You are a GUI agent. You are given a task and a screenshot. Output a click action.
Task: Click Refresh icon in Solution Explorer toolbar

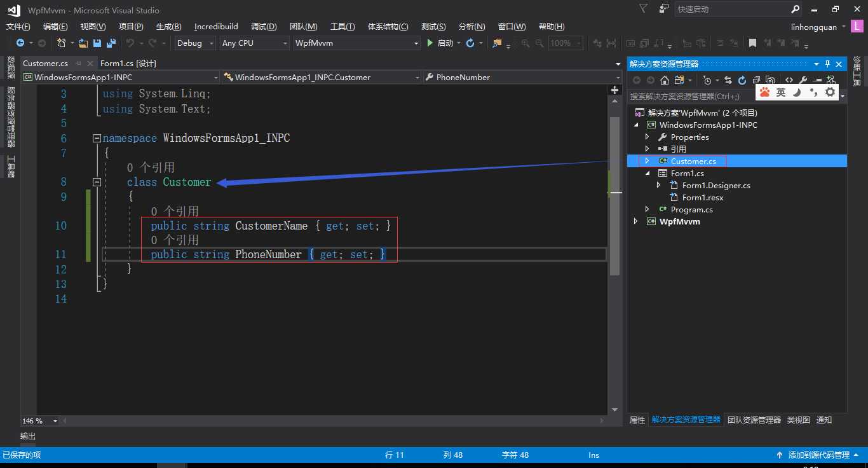(742, 80)
